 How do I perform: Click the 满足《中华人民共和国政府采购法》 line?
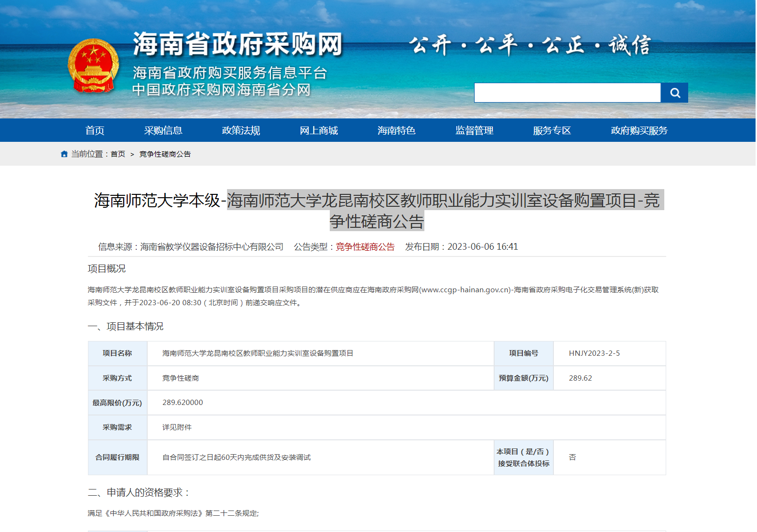173,513
